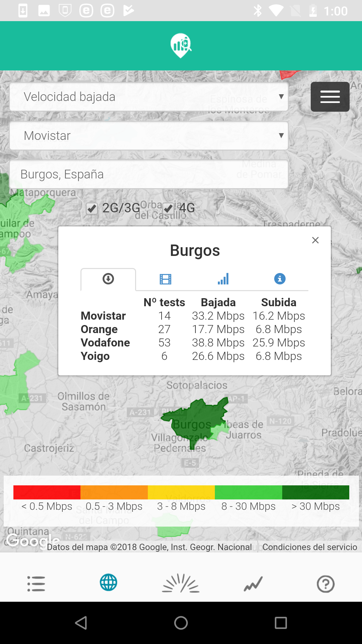Click the yellow 3 - 8 Mbps swatch
The image size is (362, 644).
click(x=181, y=492)
